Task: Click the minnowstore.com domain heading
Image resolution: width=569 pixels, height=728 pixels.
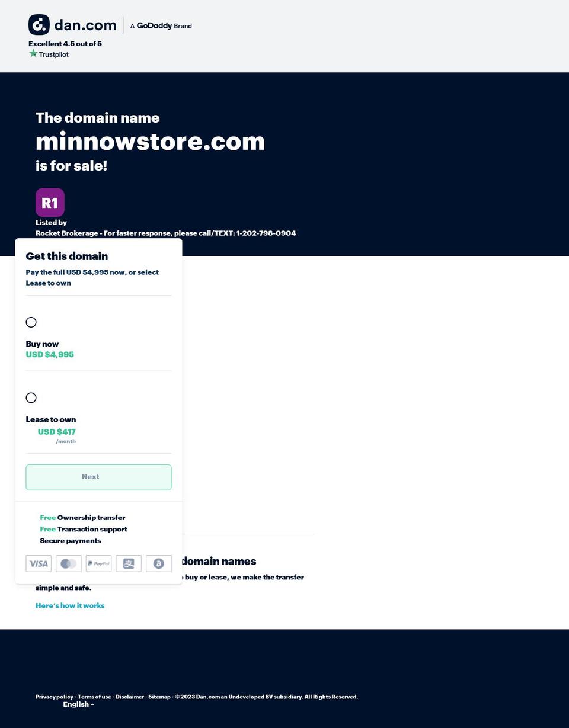Action: click(150, 141)
